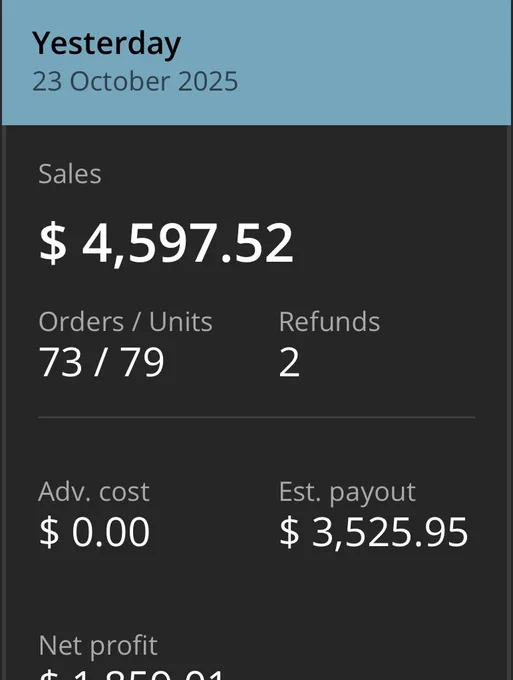This screenshot has height=680, width=513.
Task: View the refunds count of 2
Action: (x=289, y=362)
